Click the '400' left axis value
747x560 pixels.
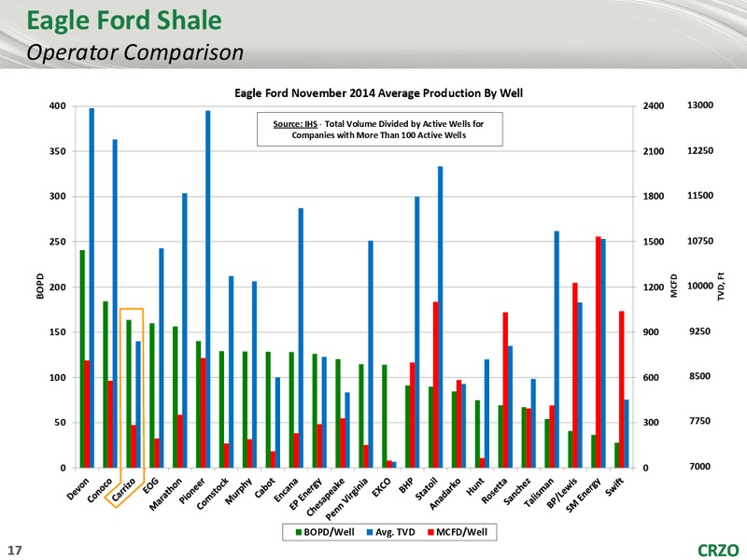pyautogui.click(x=58, y=106)
